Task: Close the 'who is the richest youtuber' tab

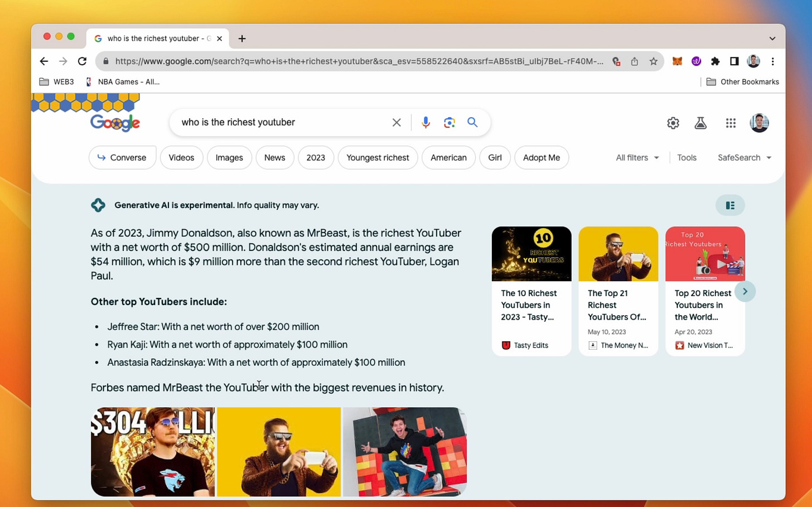Action: pyautogui.click(x=219, y=38)
